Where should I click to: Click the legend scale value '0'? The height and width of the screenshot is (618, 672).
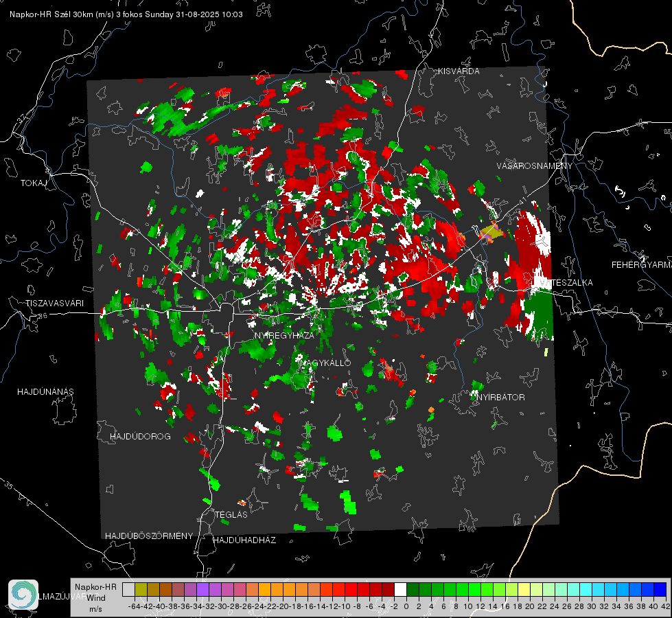(406, 607)
